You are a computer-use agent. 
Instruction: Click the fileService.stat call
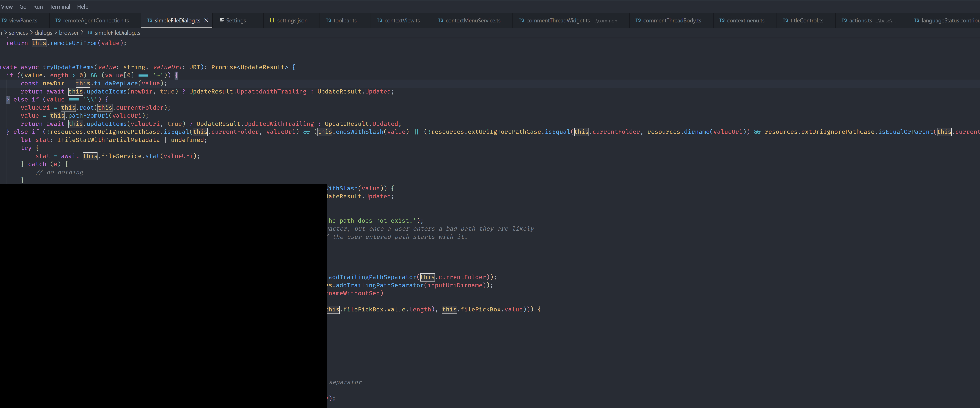(130, 156)
